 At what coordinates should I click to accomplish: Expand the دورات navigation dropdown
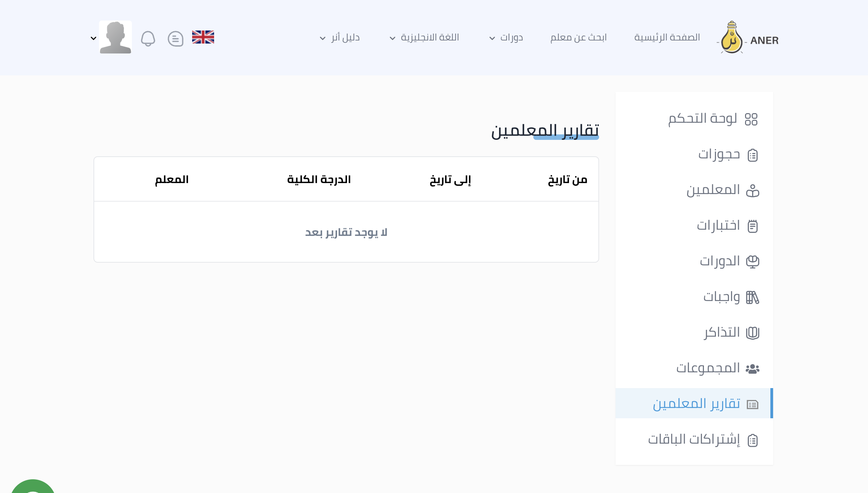tap(506, 37)
